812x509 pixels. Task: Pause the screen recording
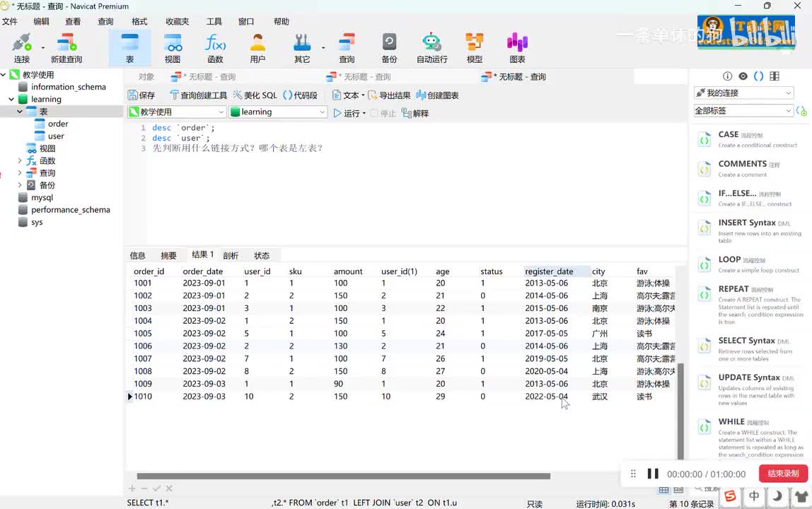pos(653,474)
